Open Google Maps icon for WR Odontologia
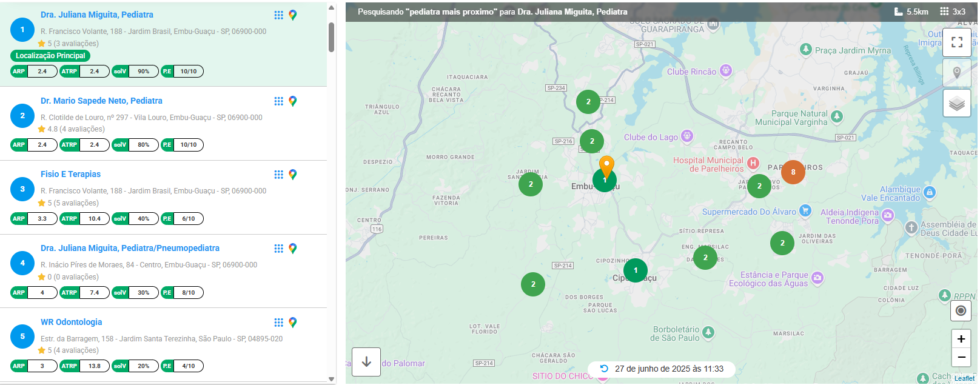The image size is (980, 385). point(293,323)
